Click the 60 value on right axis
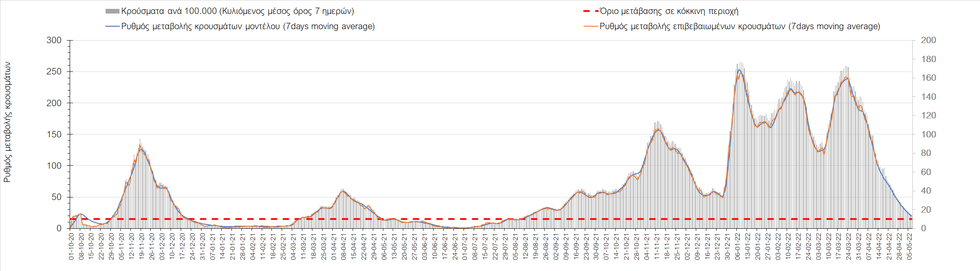The image size is (980, 271). tap(926, 172)
